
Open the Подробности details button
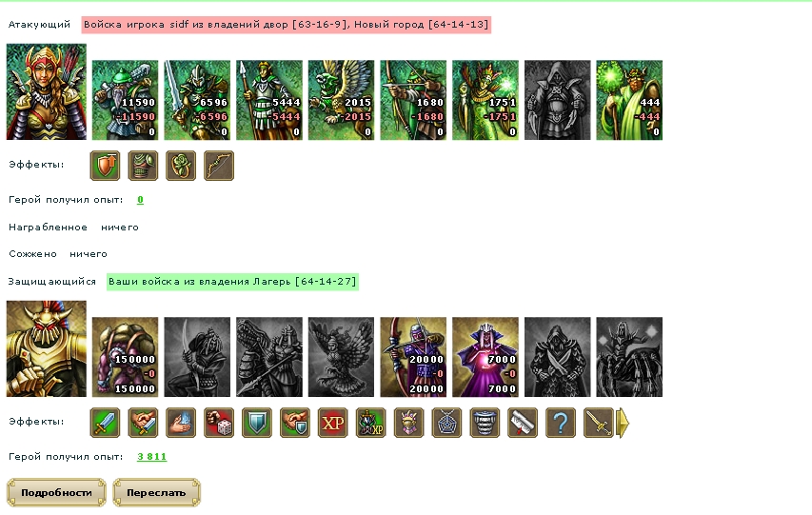tap(56, 493)
